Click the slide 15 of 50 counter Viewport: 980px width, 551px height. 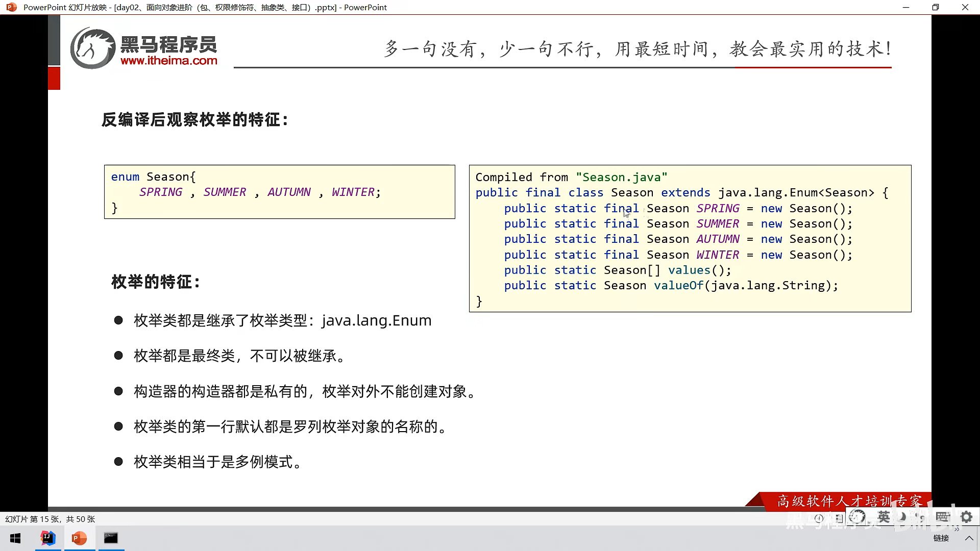pos(50,519)
